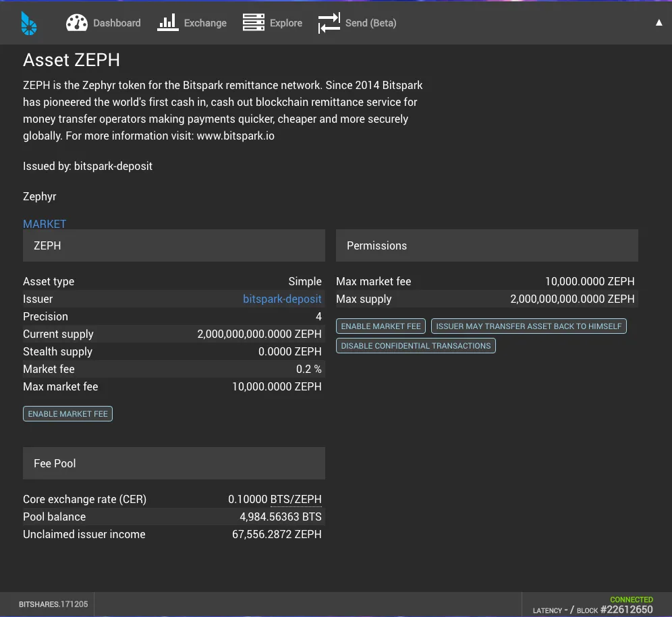Click the BITSHARES.171205 version label
The width and height of the screenshot is (672, 617).
point(53,604)
